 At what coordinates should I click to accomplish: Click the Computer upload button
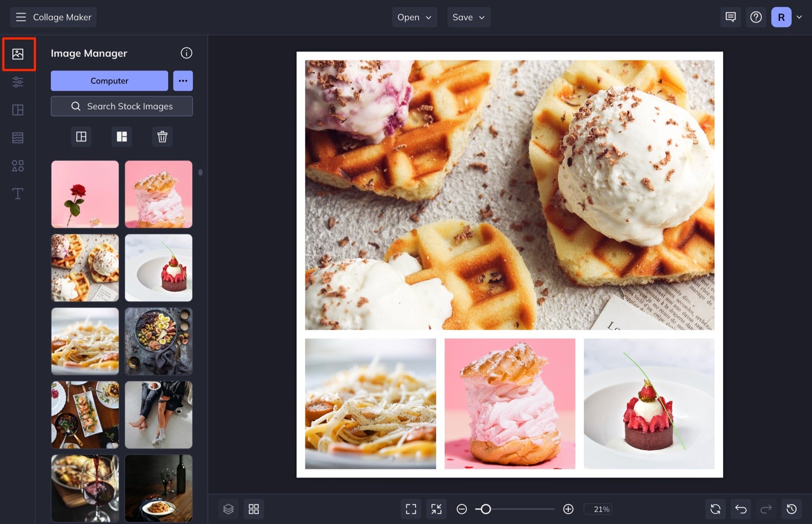click(x=109, y=80)
